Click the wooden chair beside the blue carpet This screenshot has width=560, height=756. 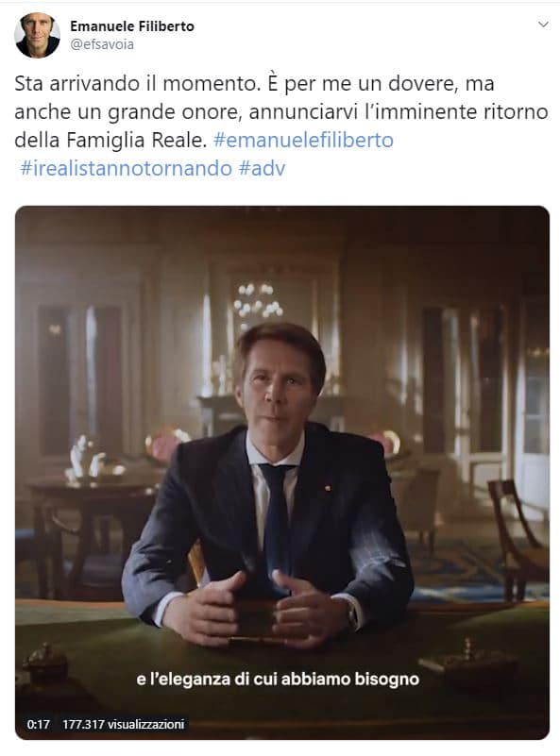pyautogui.click(x=518, y=537)
